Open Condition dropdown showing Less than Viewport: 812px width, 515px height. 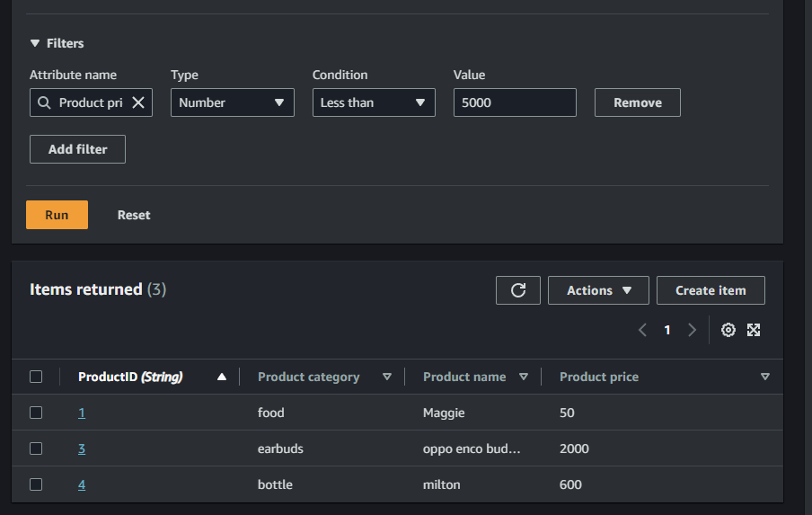373,102
